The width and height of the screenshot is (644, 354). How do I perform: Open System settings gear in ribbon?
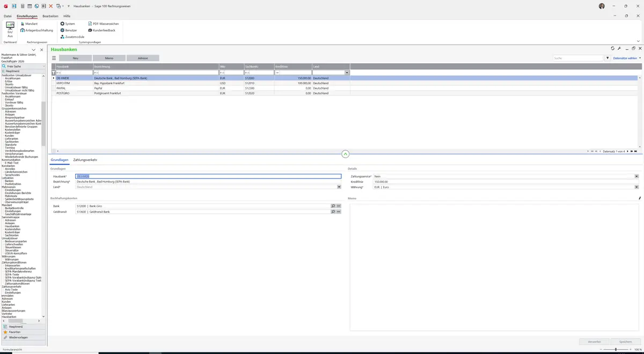pyautogui.click(x=68, y=24)
